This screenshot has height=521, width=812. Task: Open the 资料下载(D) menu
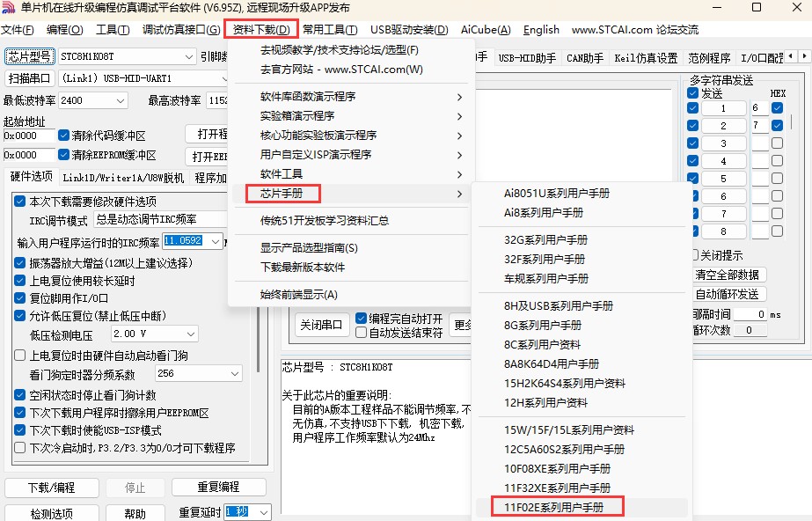pos(261,30)
